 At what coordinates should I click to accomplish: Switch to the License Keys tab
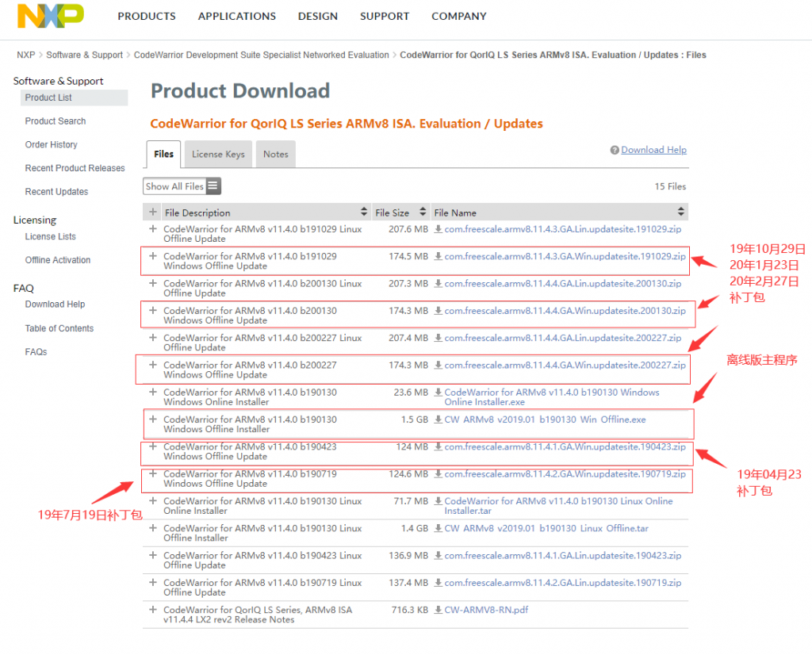point(218,155)
